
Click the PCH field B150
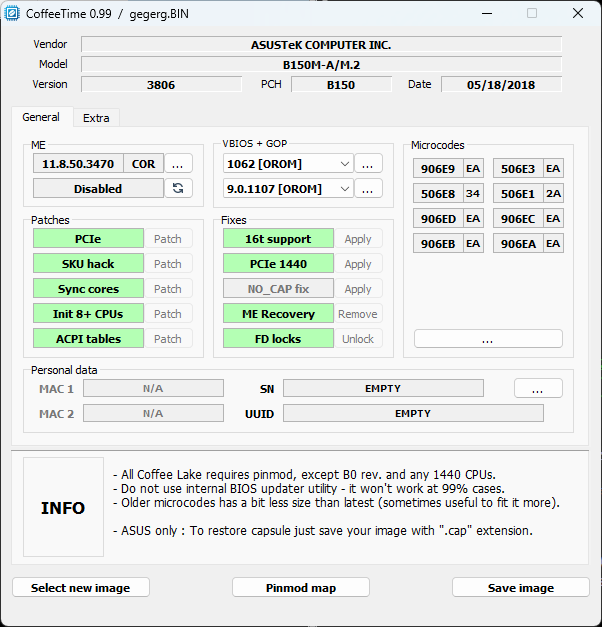coord(341,84)
